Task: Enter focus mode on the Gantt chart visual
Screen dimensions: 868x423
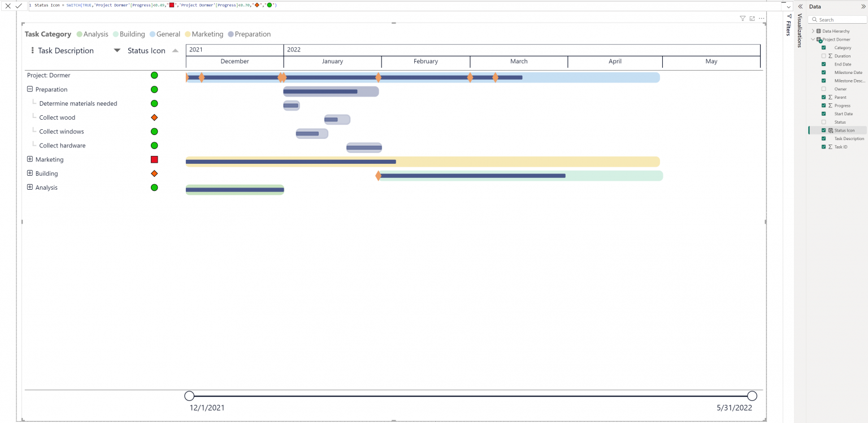Action: pyautogui.click(x=752, y=18)
